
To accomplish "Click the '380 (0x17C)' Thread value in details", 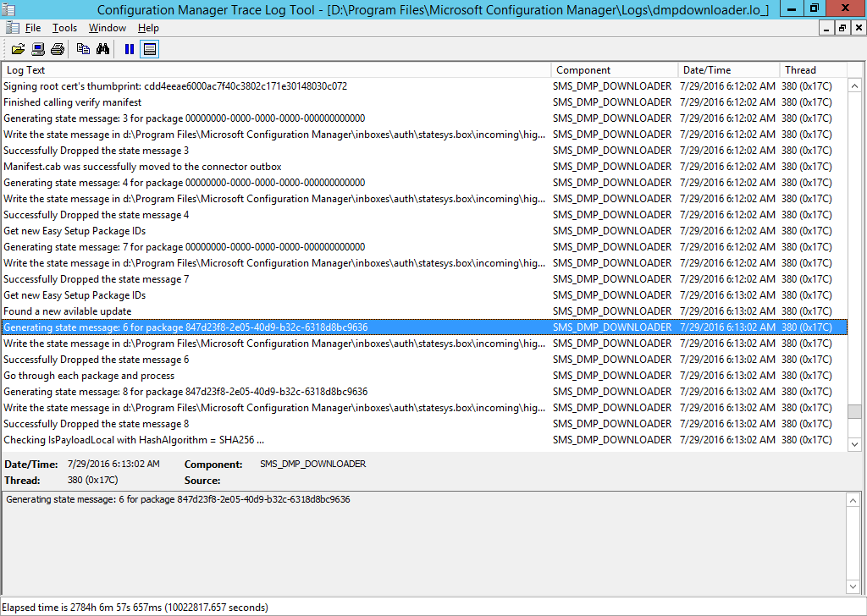I will pyautogui.click(x=92, y=480).
